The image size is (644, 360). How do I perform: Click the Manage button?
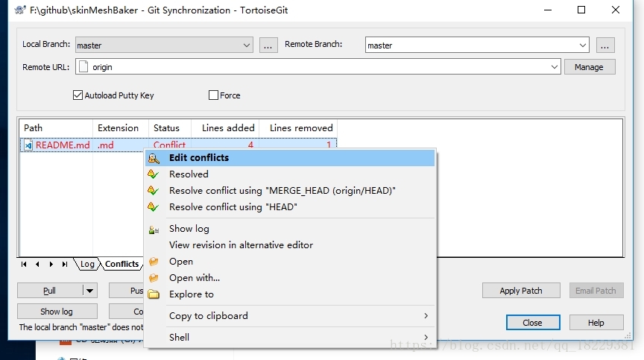pos(590,67)
